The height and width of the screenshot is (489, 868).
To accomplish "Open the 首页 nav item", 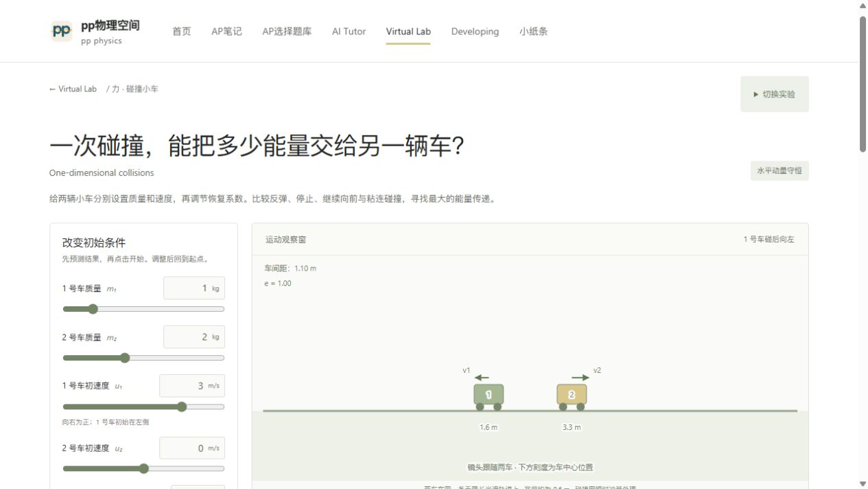I will (182, 32).
